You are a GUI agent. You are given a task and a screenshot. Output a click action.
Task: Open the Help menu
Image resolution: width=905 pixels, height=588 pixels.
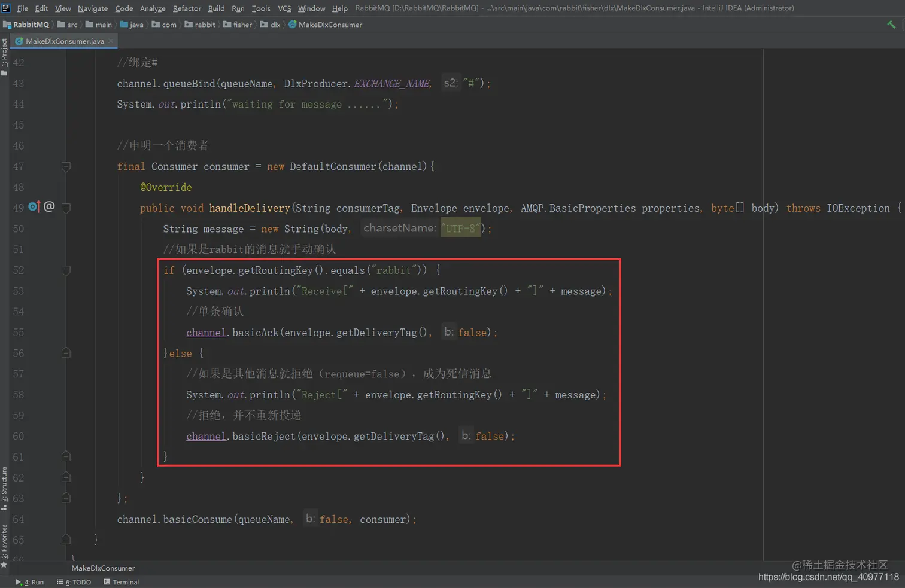[x=340, y=8]
